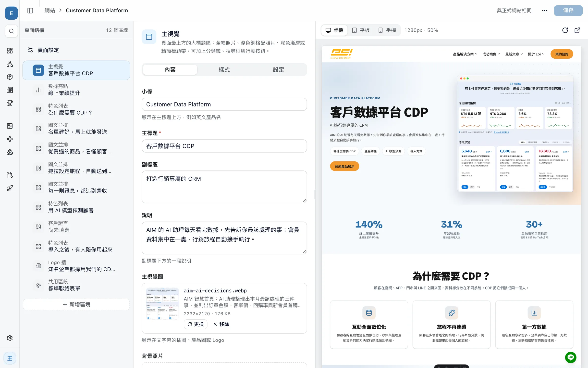Open the settings gear icon in the left rail

(10, 338)
